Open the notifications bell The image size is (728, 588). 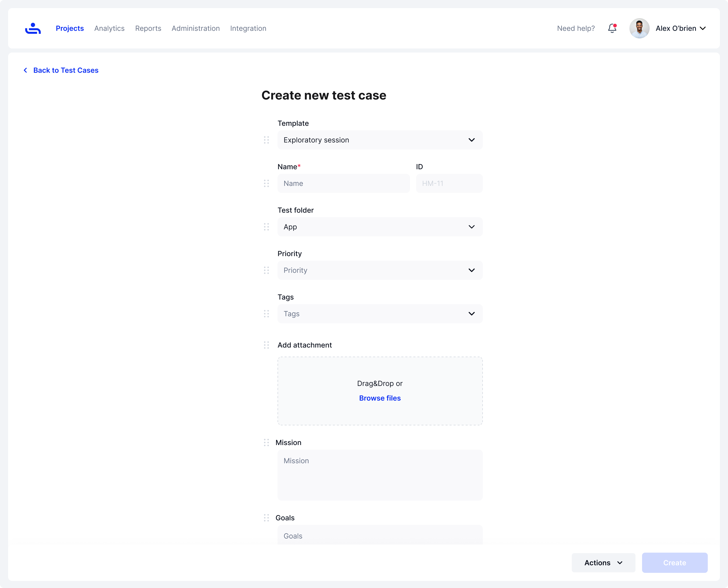click(x=612, y=29)
